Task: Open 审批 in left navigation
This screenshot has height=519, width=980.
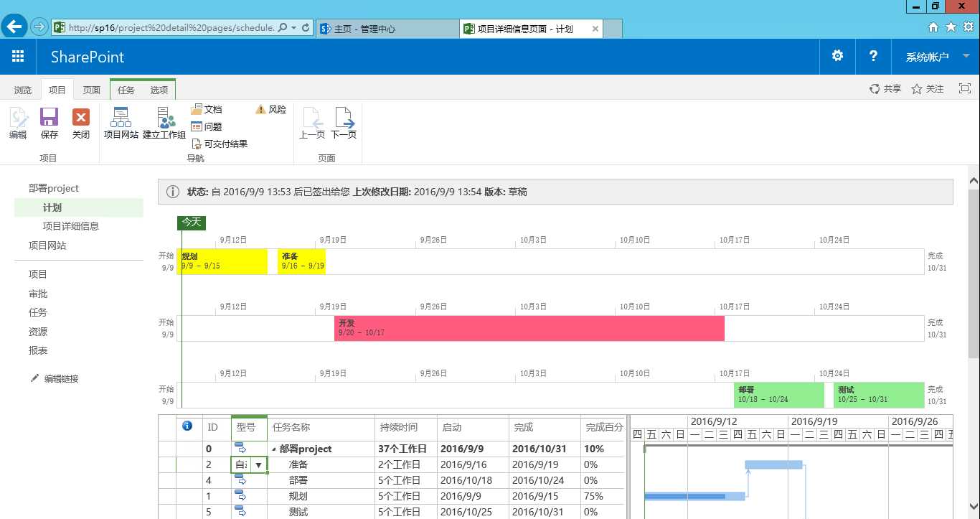Action: click(38, 294)
